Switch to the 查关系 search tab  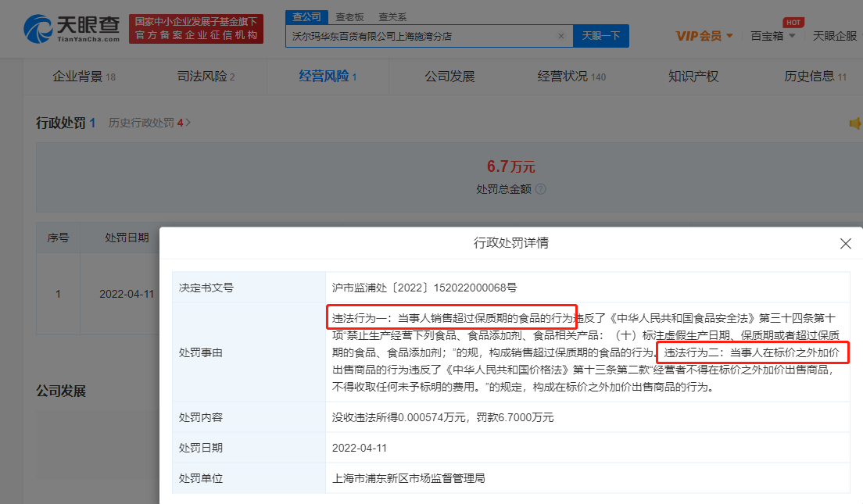392,17
